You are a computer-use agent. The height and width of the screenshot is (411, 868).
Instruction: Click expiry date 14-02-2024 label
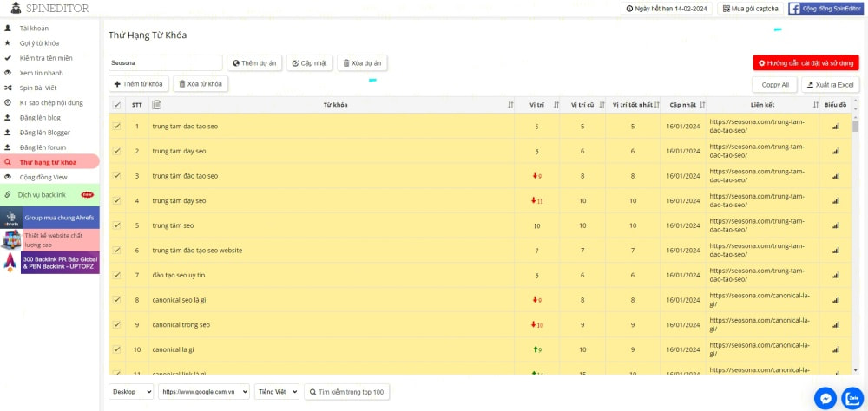[x=667, y=9]
